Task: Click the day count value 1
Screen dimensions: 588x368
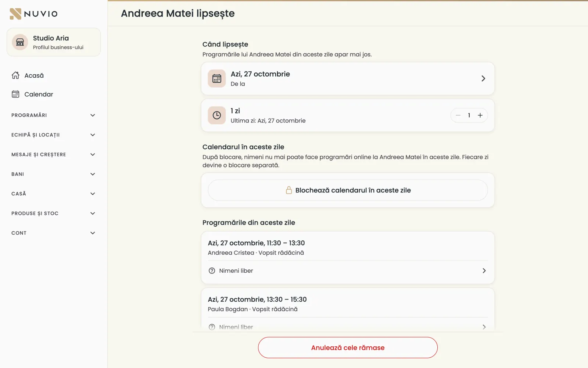Action: coord(469,115)
